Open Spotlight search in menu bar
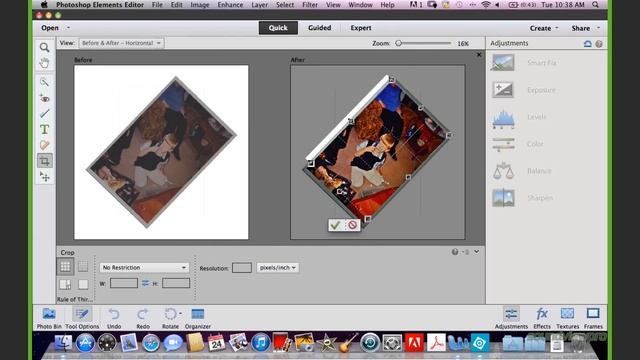This screenshot has height=360, width=640. pyautogui.click(x=596, y=5)
